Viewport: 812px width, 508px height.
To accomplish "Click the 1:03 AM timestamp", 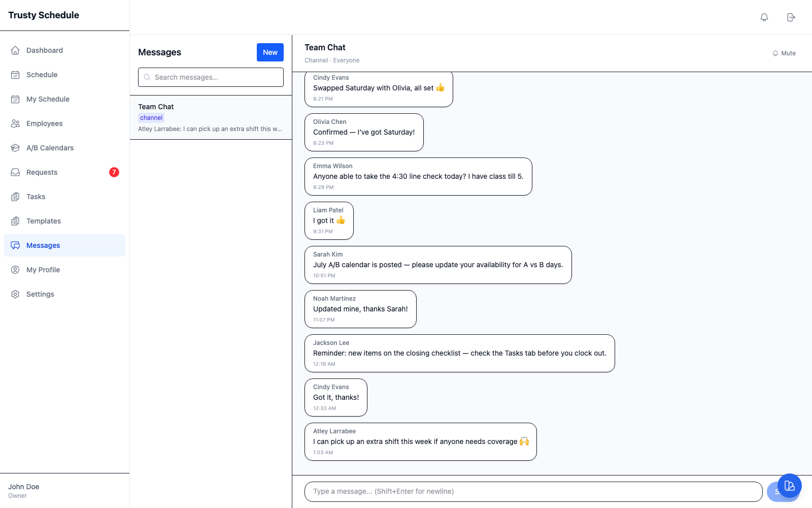I will [323, 453].
